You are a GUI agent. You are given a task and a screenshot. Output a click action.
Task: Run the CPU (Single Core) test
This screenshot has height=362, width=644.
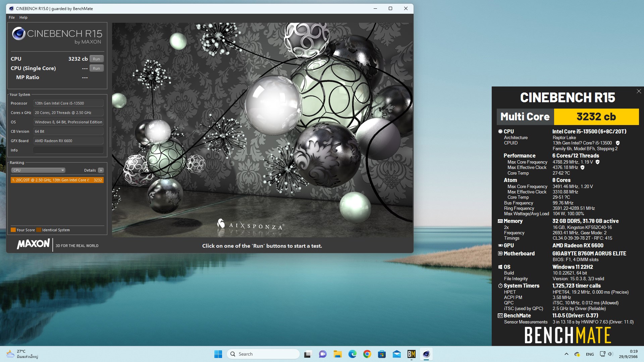tap(96, 68)
